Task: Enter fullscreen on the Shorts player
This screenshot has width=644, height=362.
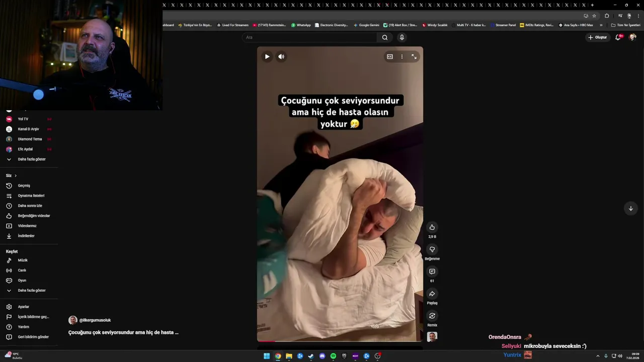Action: [414, 57]
